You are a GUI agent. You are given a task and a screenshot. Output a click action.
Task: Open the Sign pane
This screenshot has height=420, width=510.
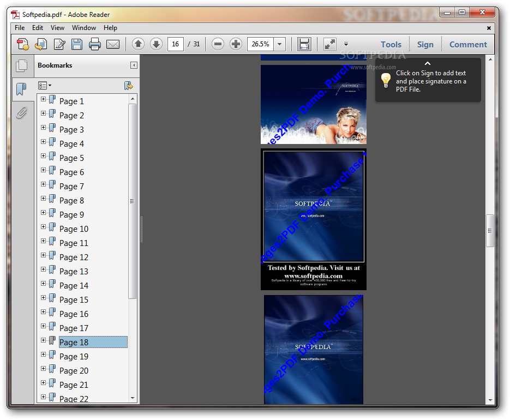[x=425, y=45]
